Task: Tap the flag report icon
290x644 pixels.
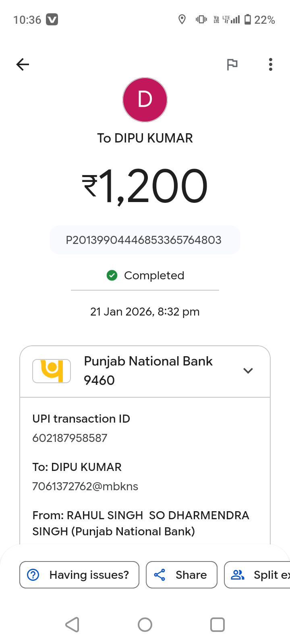Action: pyautogui.click(x=232, y=64)
